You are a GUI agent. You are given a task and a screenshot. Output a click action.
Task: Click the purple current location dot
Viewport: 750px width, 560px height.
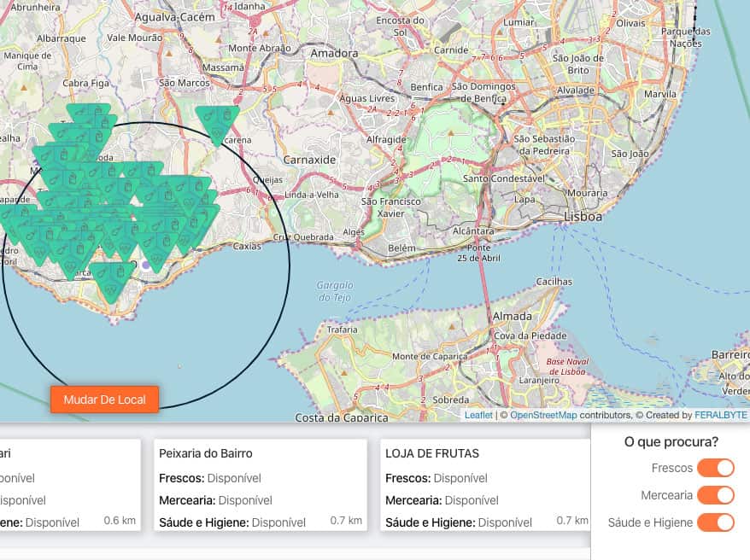(x=145, y=266)
